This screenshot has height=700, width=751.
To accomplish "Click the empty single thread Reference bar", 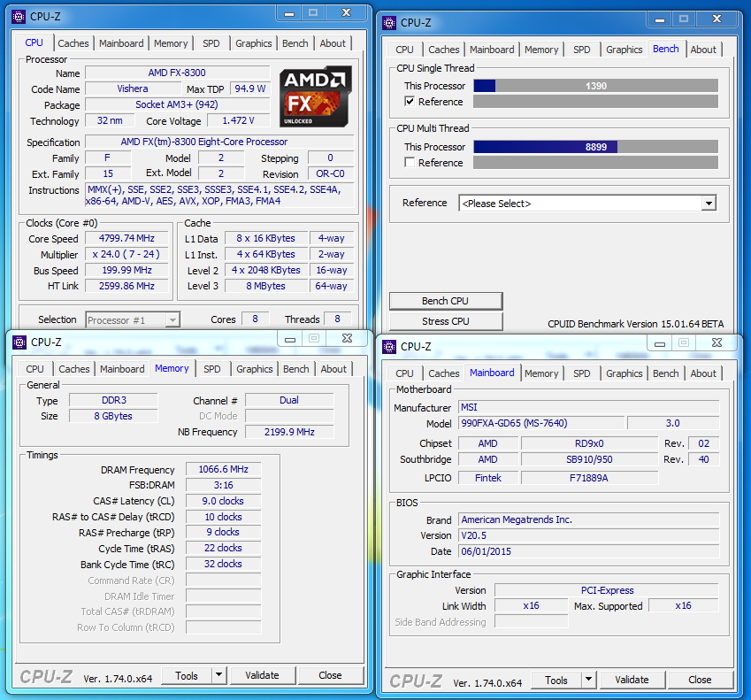I will coord(596,102).
